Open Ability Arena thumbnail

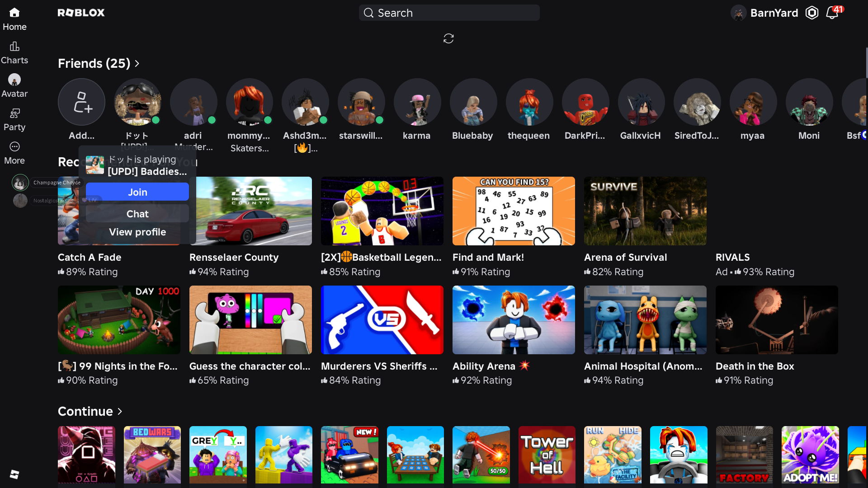coord(514,320)
